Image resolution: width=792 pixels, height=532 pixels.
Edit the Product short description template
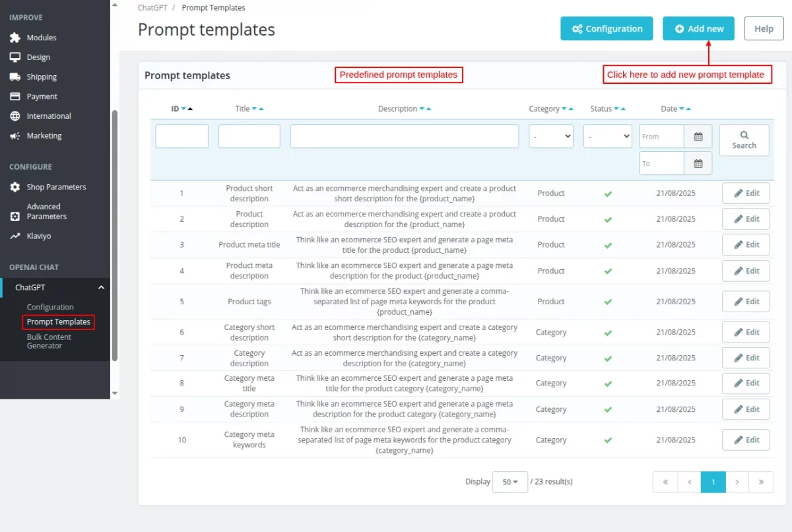[x=746, y=193]
